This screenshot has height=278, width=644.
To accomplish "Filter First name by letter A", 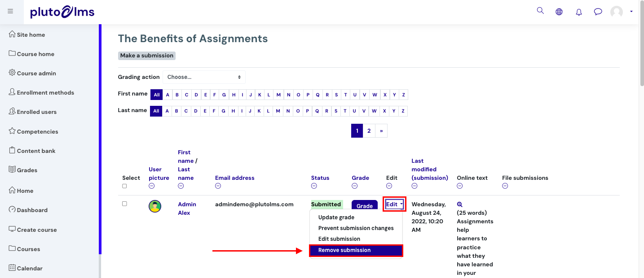I will (x=168, y=95).
